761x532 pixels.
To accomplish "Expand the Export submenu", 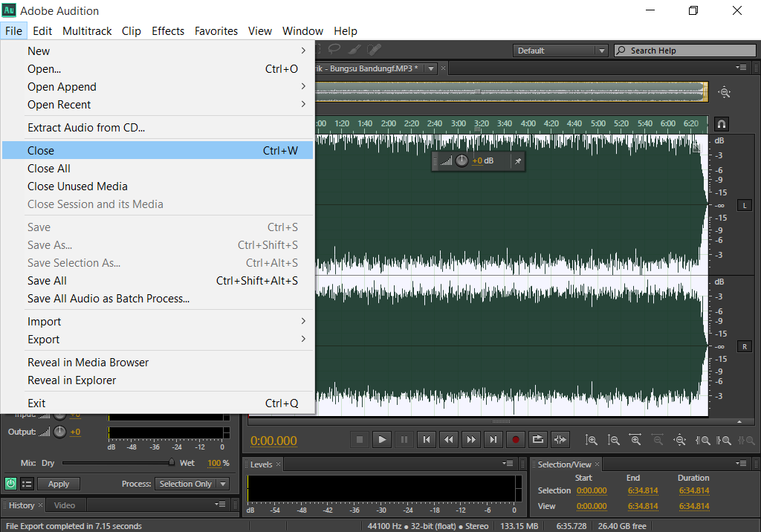I will pos(158,340).
